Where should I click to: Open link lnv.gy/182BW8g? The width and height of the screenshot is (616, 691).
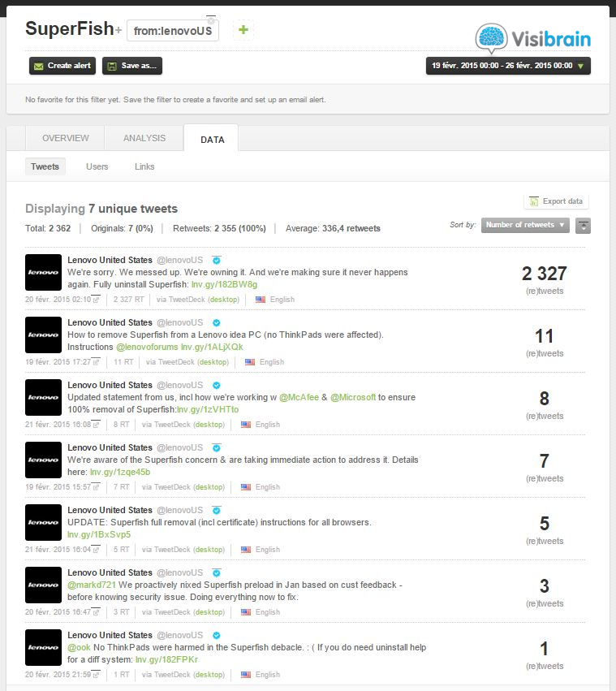tap(224, 285)
